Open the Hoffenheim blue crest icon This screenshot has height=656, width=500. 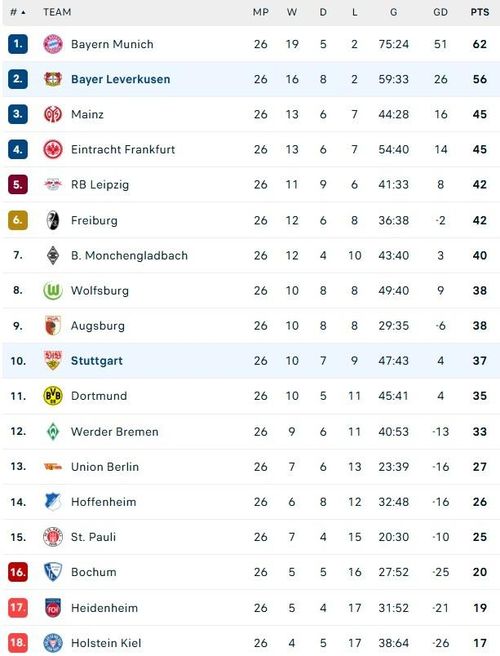coord(53,502)
